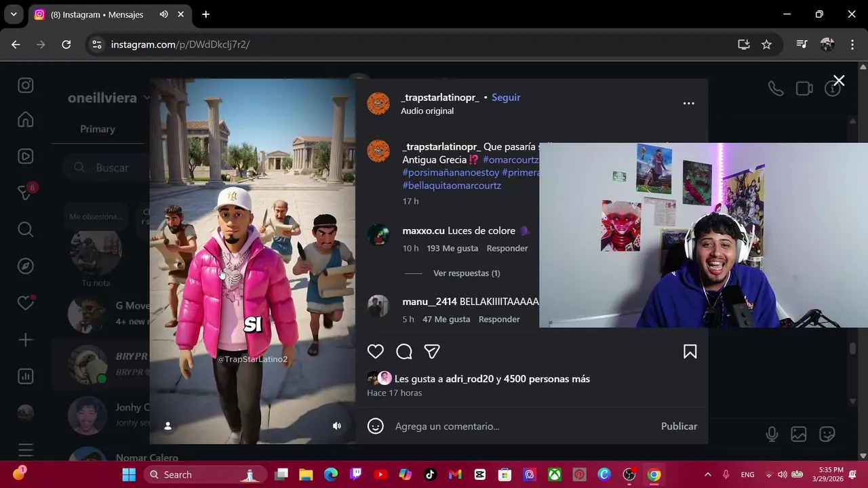Viewport: 868px width, 488px height.
Task: Click 193 Me gusta on maxxo.cu comment
Action: [452, 249]
